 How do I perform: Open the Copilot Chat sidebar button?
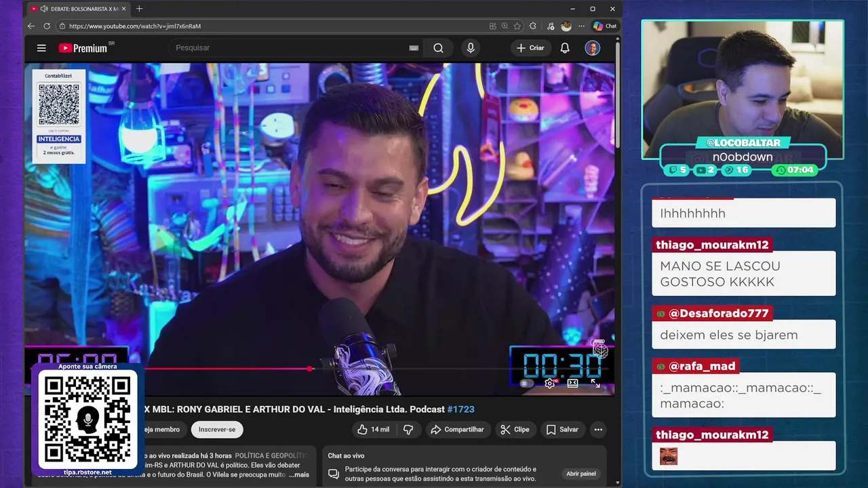click(x=605, y=26)
